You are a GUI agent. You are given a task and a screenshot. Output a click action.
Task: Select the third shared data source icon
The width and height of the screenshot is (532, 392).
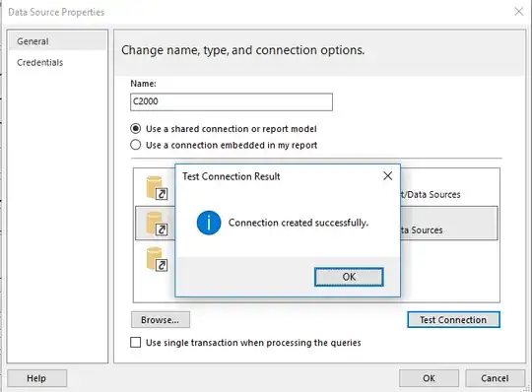pos(157,259)
